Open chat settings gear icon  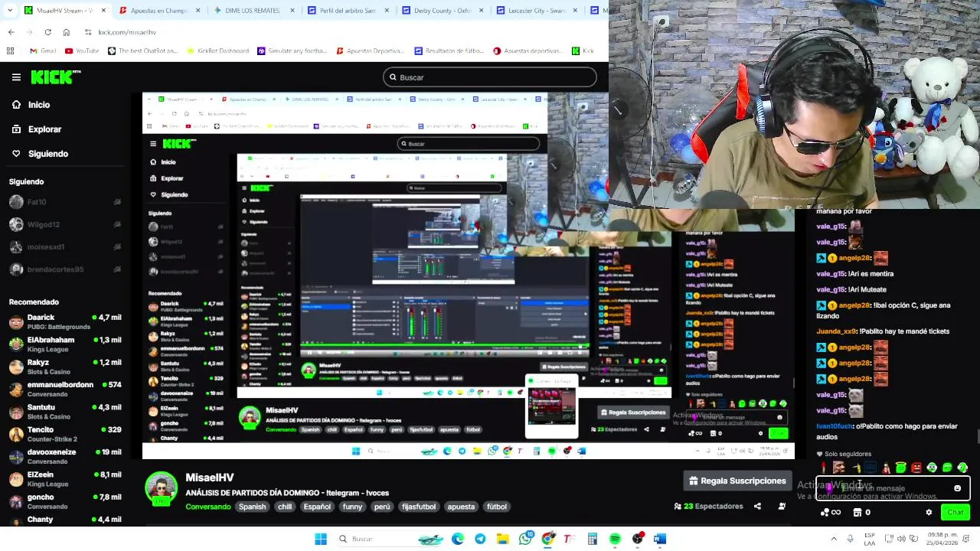[929, 513]
